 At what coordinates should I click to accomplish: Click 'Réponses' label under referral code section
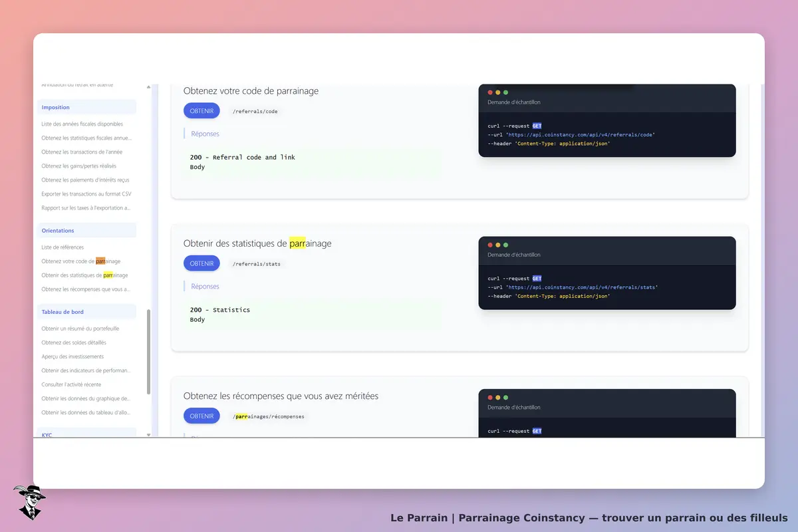coord(205,134)
